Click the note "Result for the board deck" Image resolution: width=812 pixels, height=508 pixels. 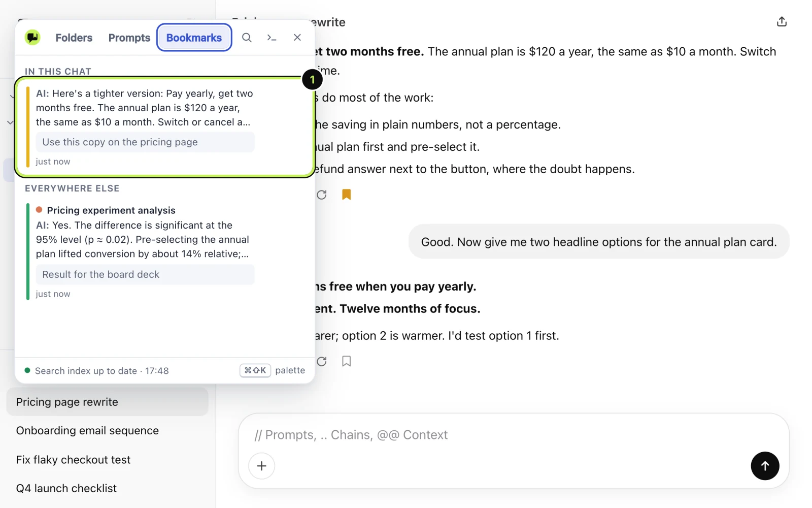pos(145,274)
